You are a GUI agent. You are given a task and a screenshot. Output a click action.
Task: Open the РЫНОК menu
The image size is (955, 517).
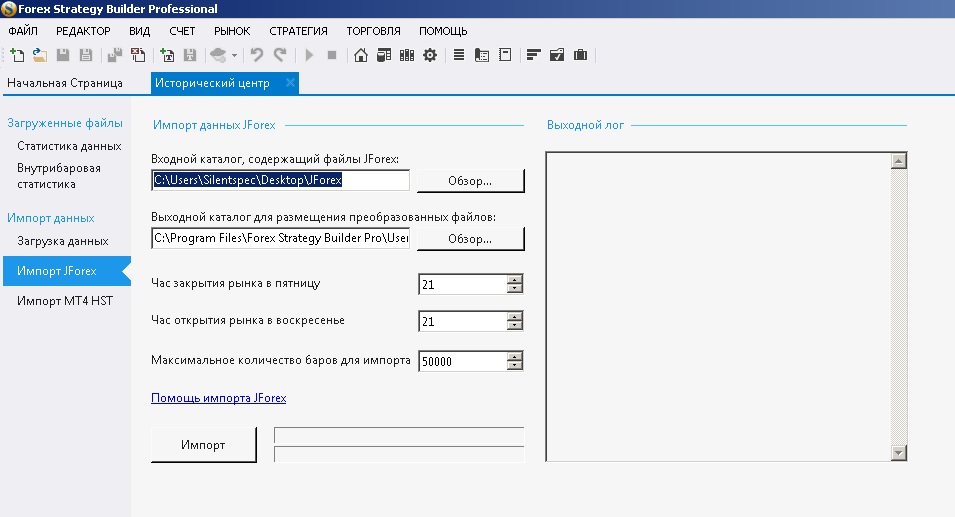232,31
